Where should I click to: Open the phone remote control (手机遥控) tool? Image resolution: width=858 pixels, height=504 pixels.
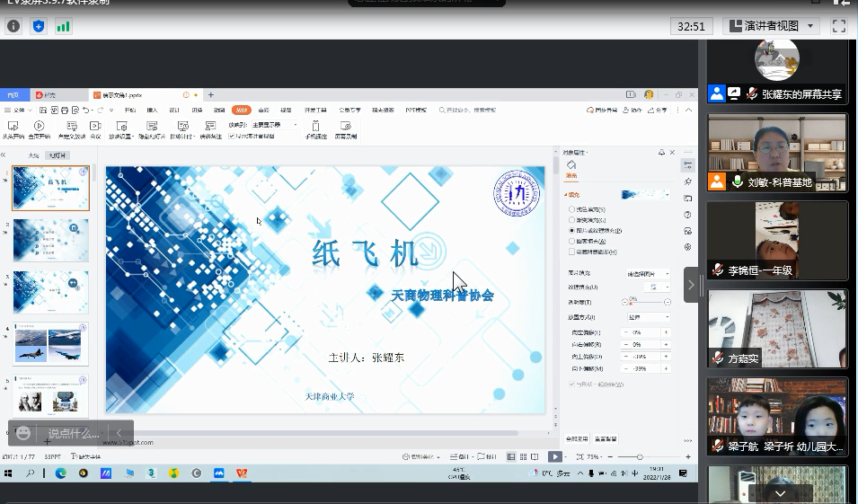click(314, 127)
